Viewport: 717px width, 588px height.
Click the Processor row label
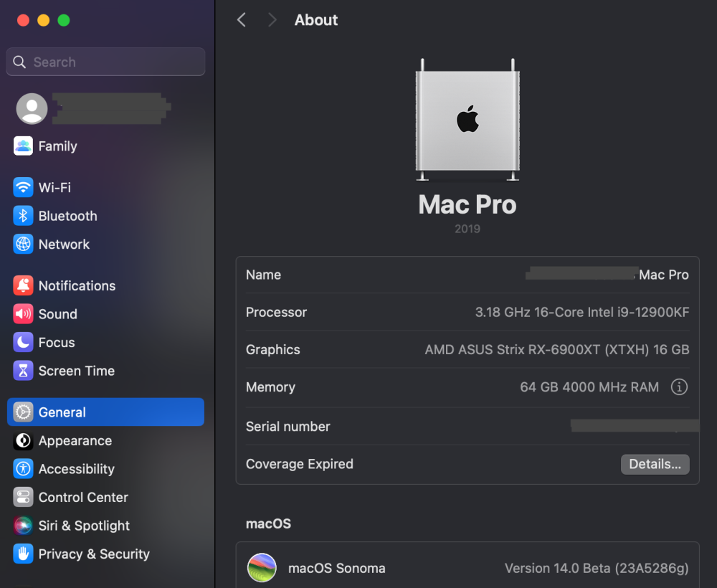pos(276,313)
